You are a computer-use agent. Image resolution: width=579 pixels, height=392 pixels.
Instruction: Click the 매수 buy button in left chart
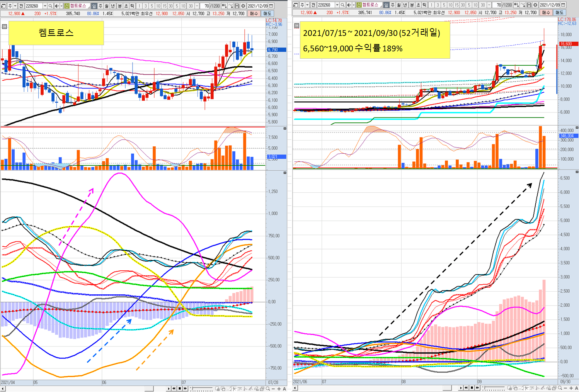click(x=254, y=14)
